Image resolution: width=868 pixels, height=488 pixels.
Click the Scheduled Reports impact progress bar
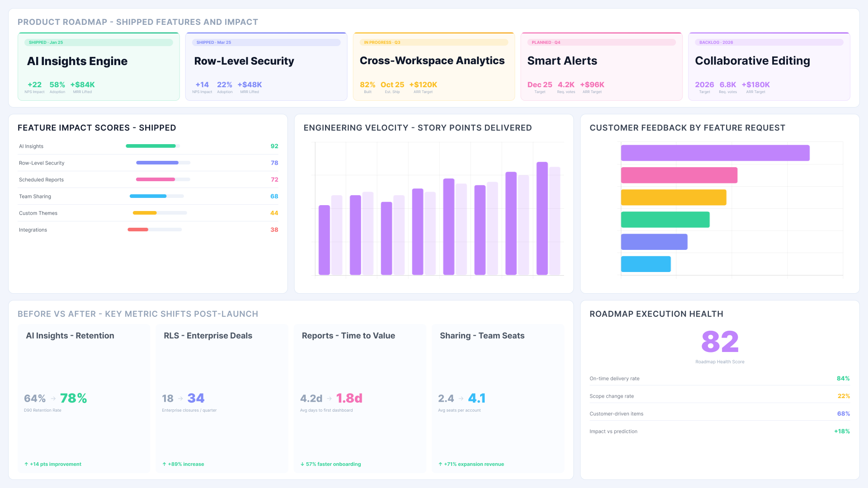(x=163, y=179)
